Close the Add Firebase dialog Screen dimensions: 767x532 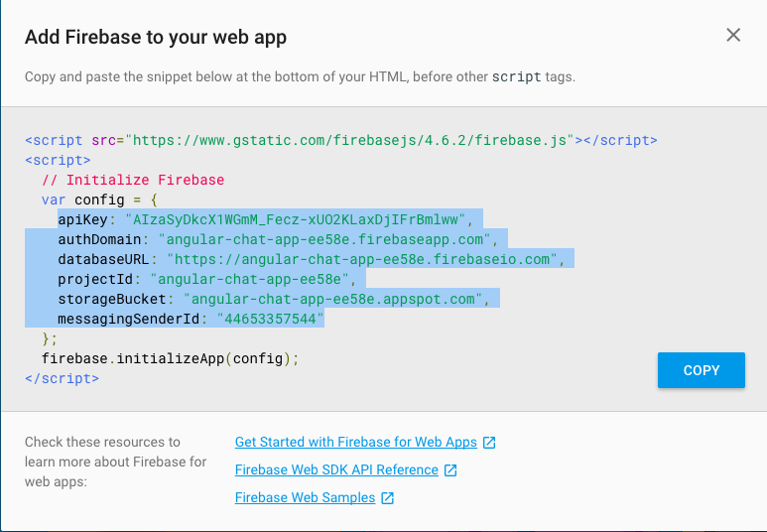(x=732, y=36)
